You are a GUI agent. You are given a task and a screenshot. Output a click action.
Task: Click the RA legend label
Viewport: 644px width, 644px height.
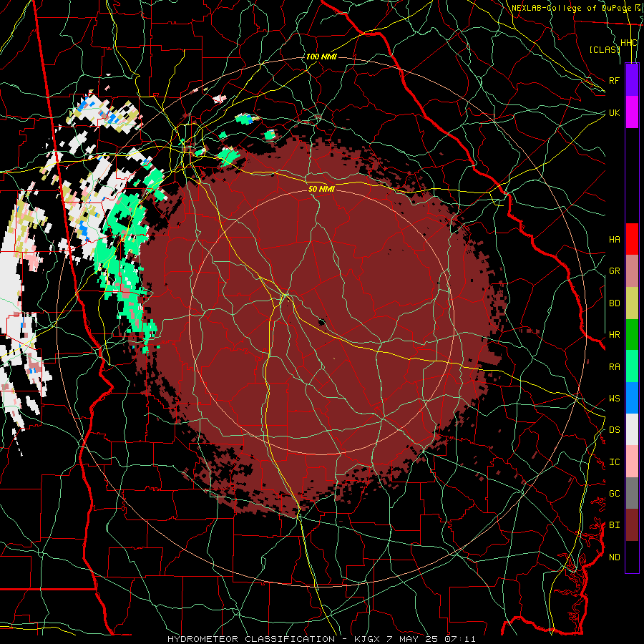615,367
